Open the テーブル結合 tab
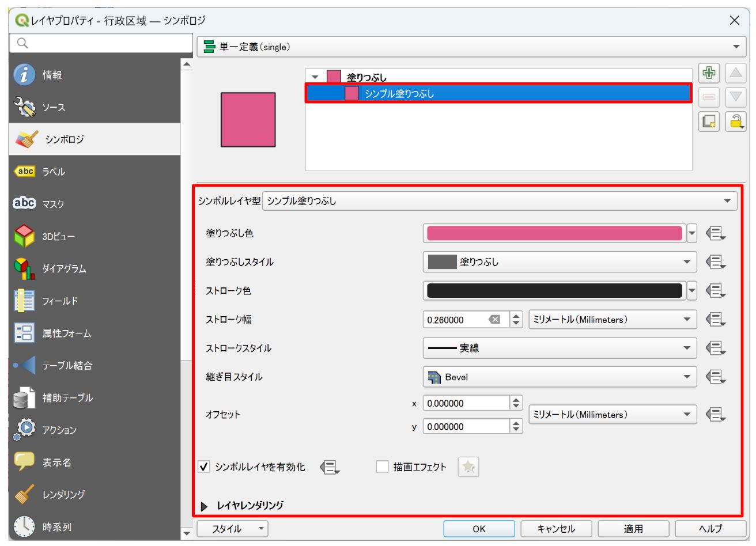Screen dimensions: 756x546 click(94, 365)
